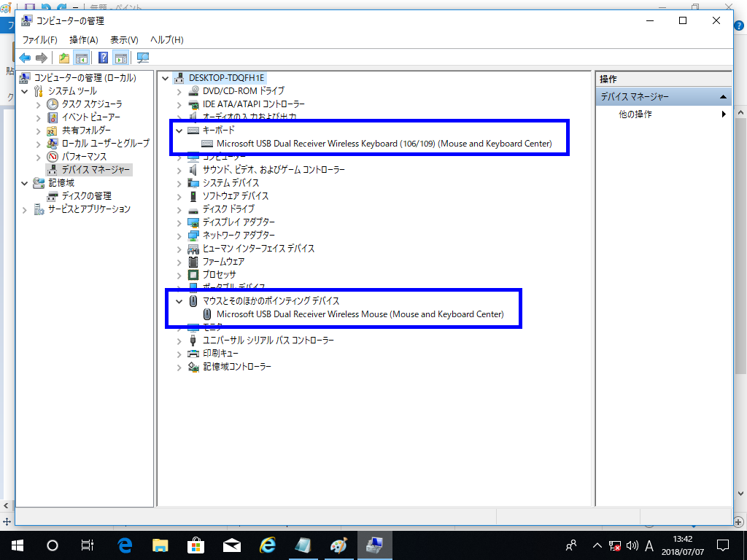Toggle the console tree pane visibility
Image resolution: width=747 pixels, height=560 pixels.
point(82,58)
